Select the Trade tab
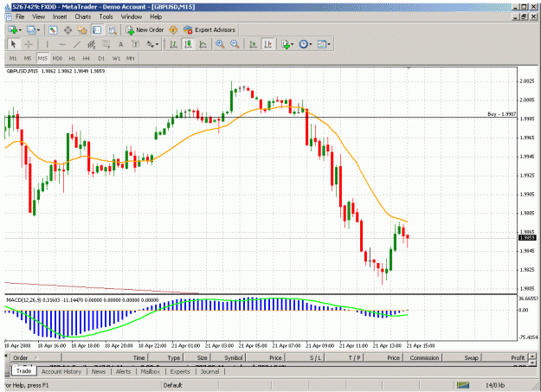 (x=24, y=371)
